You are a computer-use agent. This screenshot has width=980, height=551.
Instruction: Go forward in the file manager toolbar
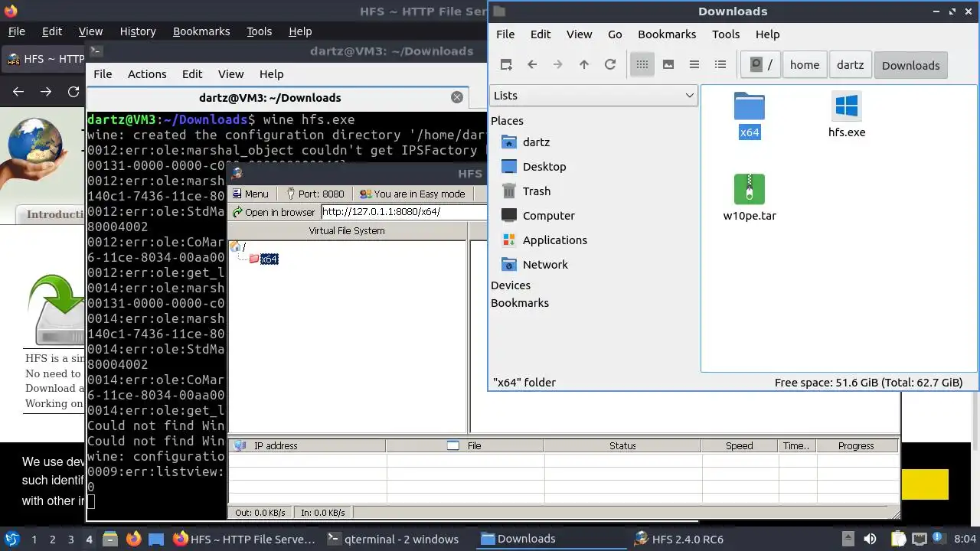(558, 65)
